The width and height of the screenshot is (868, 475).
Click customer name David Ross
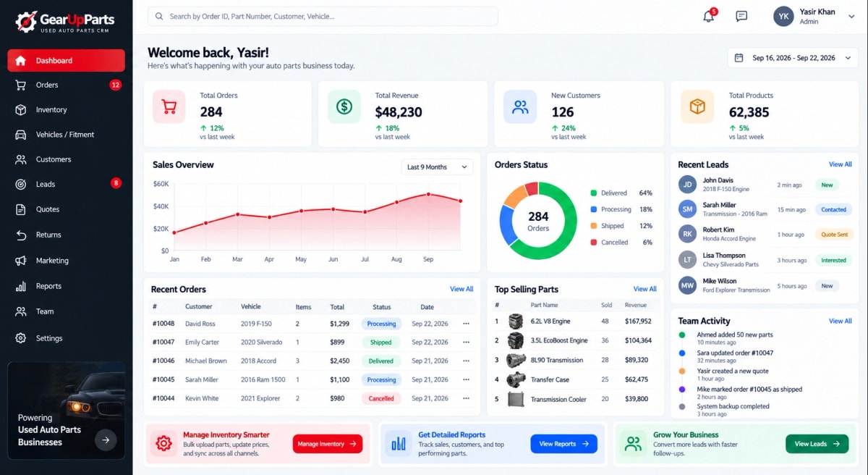tap(200, 324)
